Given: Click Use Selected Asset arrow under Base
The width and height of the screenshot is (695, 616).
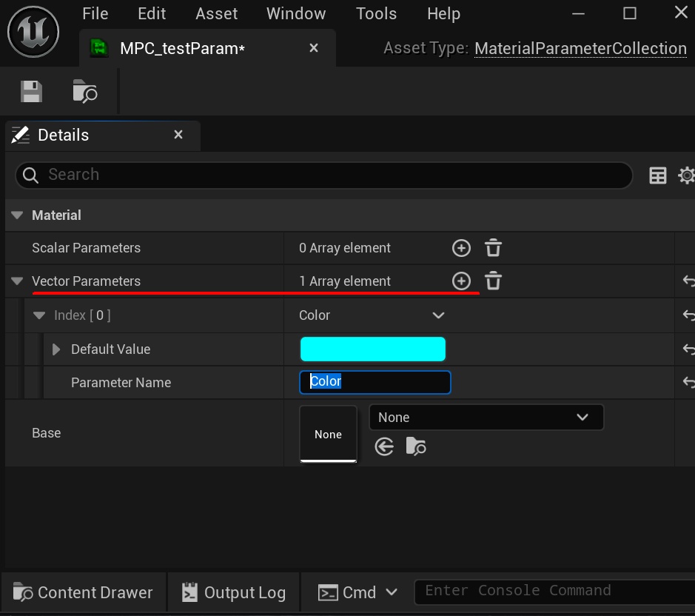Looking at the screenshot, I should click(384, 446).
